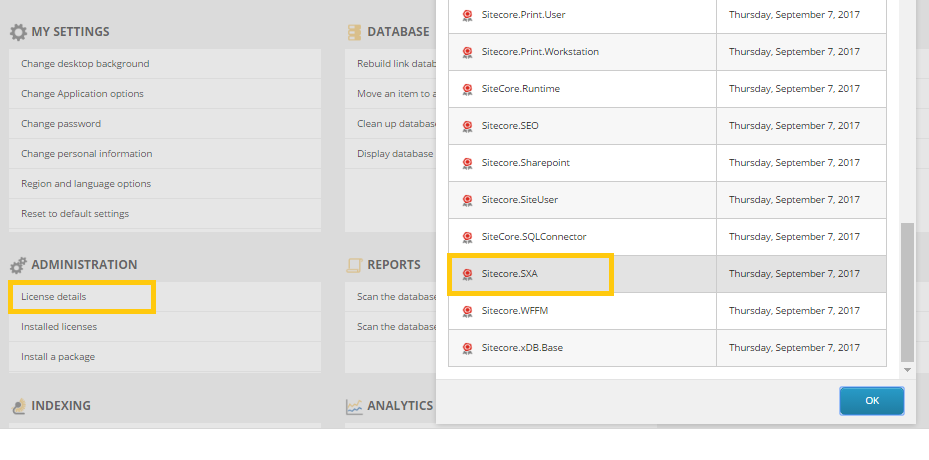Click the INDEXING heading
This screenshot has height=460, width=929.
[61, 406]
